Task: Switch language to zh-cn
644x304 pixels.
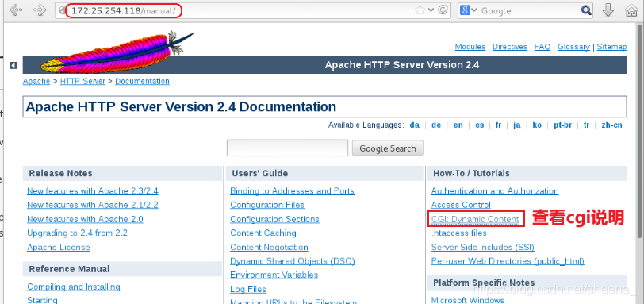Action: click(611, 125)
